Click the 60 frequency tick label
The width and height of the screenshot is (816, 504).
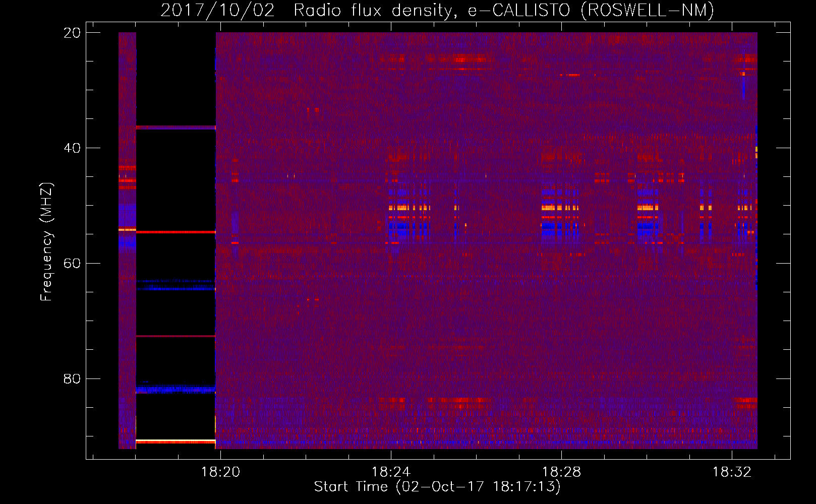pos(72,264)
